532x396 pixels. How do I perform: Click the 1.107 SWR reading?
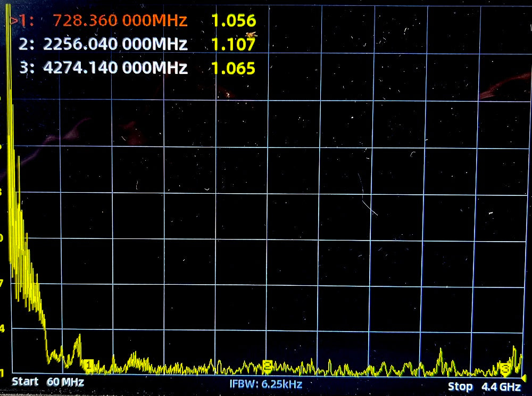point(234,45)
